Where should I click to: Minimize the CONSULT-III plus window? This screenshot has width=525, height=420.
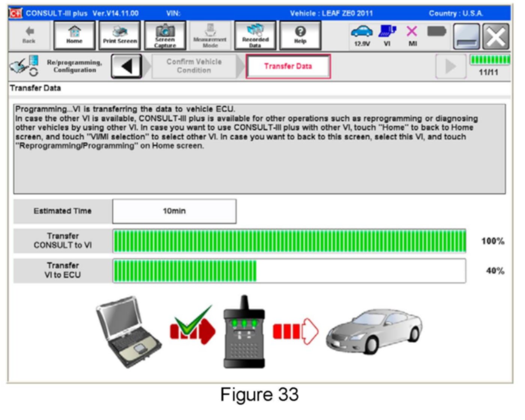tap(466, 36)
